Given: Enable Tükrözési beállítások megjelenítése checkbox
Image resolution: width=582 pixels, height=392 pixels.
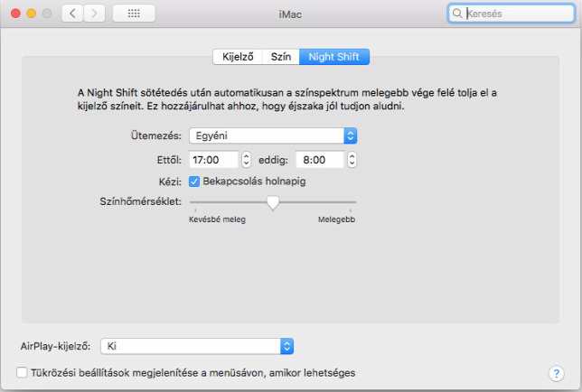Looking at the screenshot, I should click(22, 372).
